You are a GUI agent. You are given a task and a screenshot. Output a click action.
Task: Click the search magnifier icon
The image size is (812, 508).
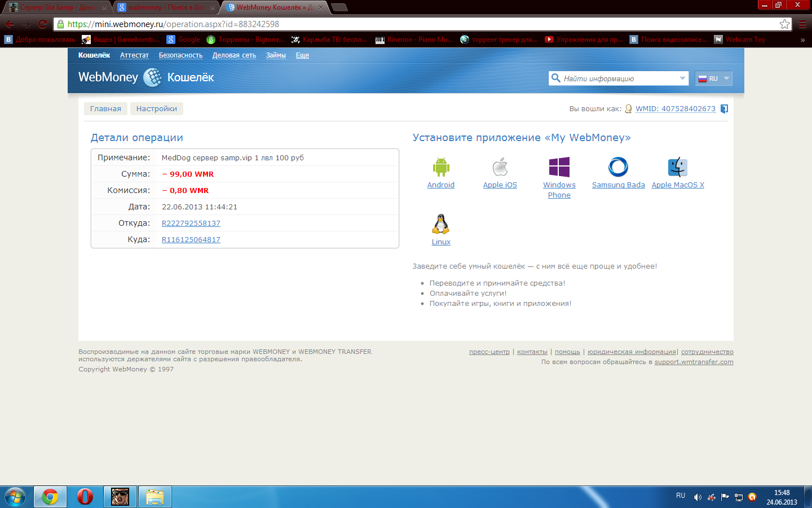pyautogui.click(x=556, y=78)
